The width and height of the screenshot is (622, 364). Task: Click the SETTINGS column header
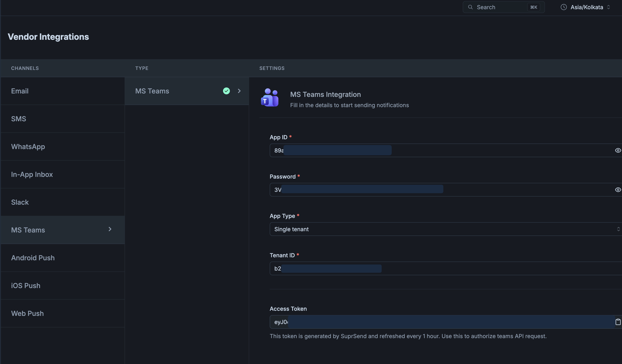(x=272, y=68)
